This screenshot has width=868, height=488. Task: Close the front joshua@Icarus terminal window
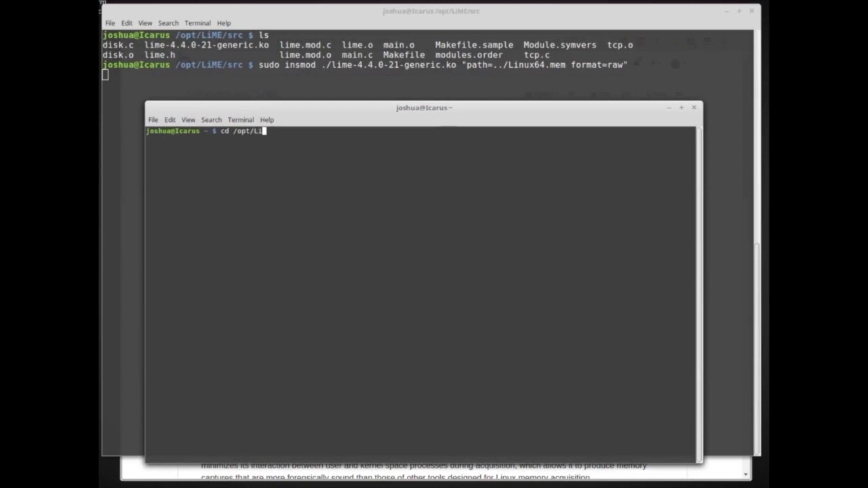tap(694, 107)
